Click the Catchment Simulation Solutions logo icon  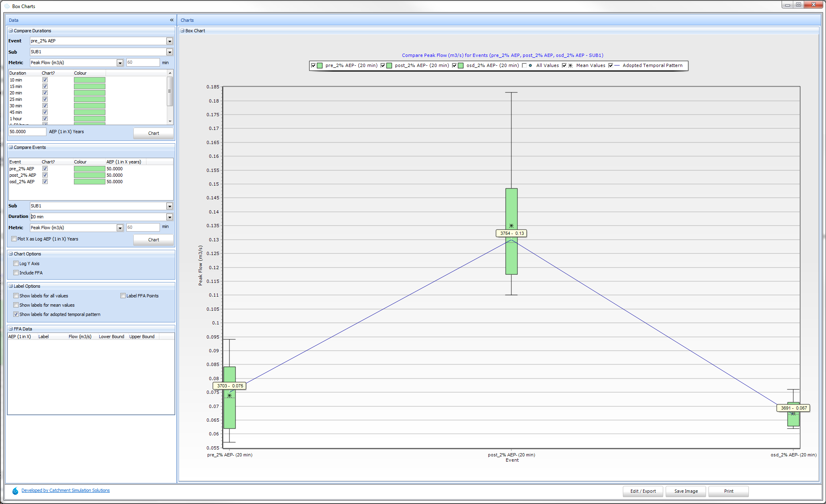pos(15,491)
